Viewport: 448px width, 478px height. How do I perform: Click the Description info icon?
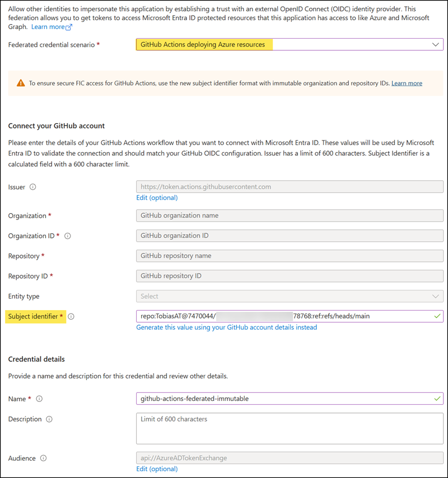click(49, 419)
